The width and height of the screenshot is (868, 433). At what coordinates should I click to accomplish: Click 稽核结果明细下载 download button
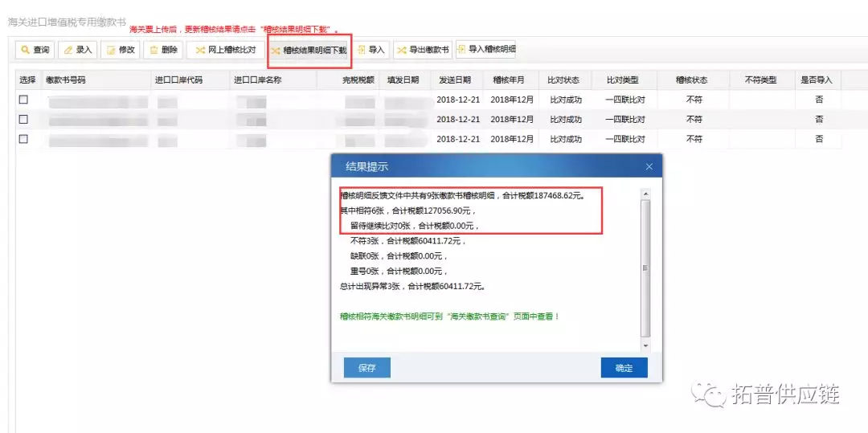(309, 51)
